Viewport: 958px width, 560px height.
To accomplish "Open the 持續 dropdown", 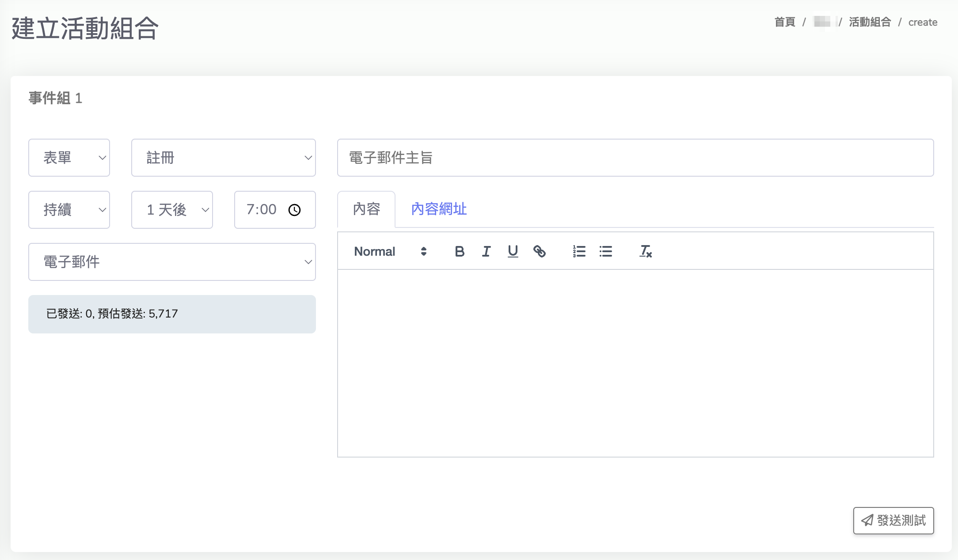I will point(69,210).
